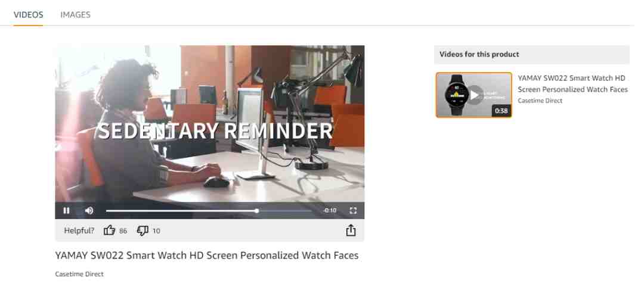Seek near the end of the video timeline
This screenshot has width=644, height=290.
pyautogui.click(x=306, y=211)
